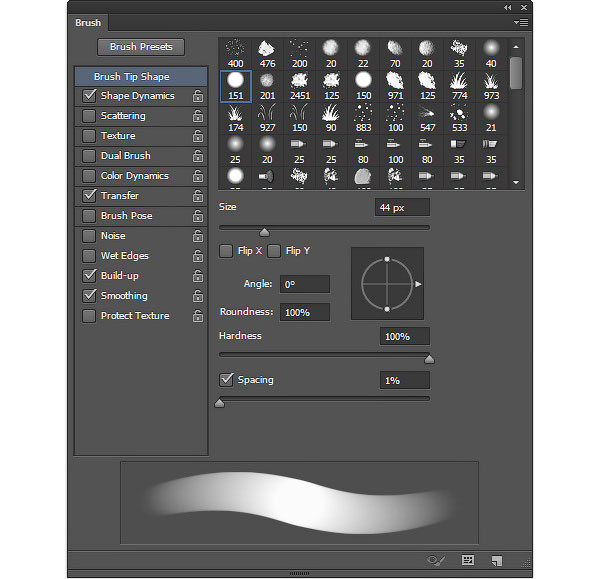The image size is (600, 579).
Task: Enable the Noise checkbox
Action: coord(89,236)
